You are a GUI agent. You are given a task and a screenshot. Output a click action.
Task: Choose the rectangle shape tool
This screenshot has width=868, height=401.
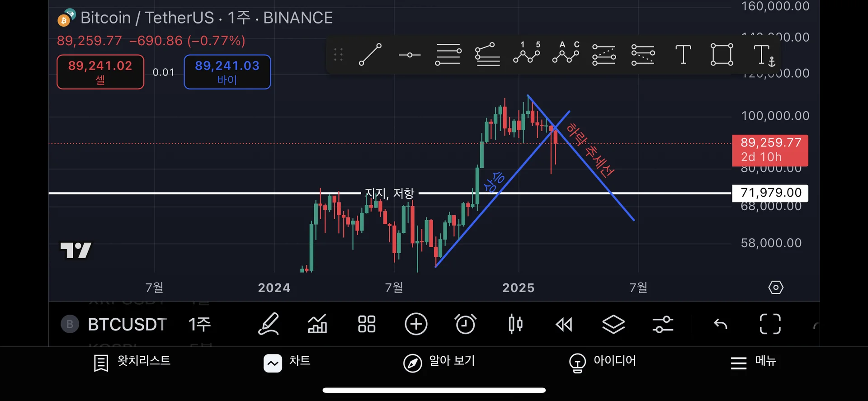pyautogui.click(x=722, y=55)
